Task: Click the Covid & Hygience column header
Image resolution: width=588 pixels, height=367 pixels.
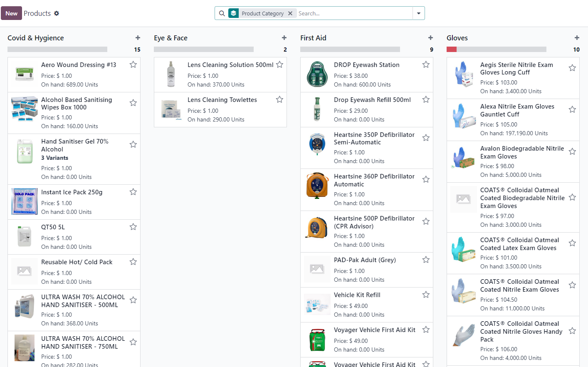Action: tap(36, 38)
